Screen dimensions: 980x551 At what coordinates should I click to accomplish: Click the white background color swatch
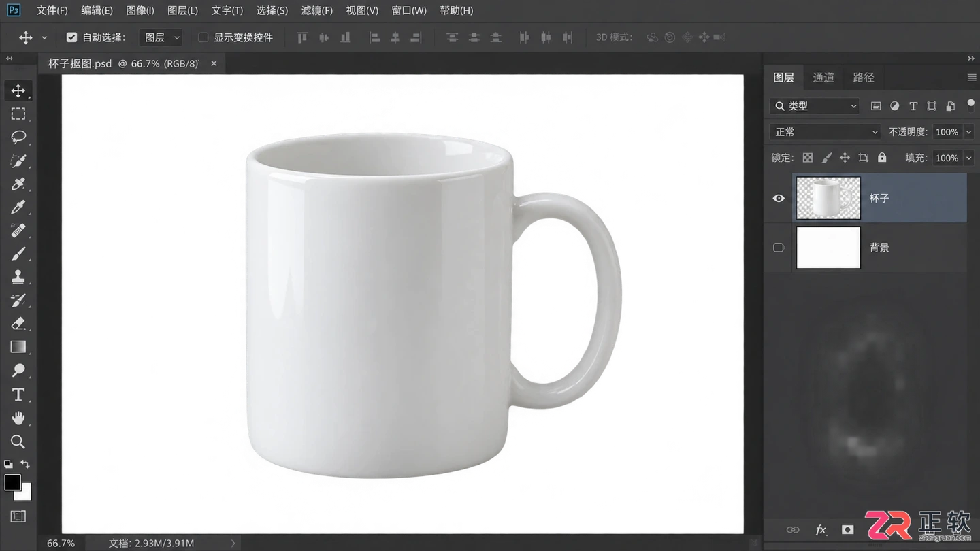tap(26, 494)
